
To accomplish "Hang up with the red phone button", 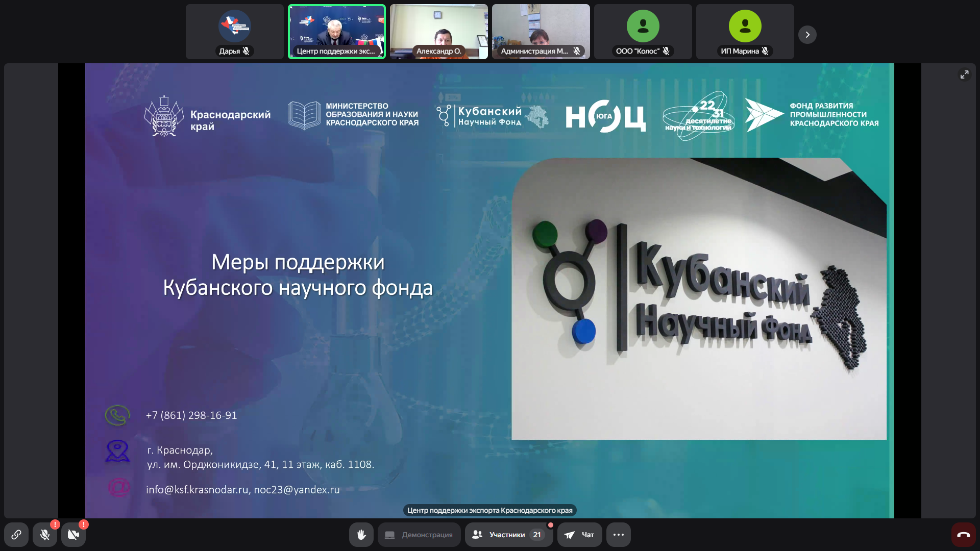I will (963, 535).
